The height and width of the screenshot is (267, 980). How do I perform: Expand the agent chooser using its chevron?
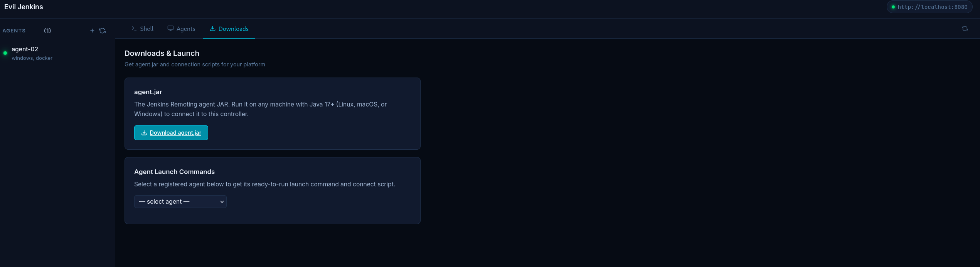pyautogui.click(x=222, y=201)
